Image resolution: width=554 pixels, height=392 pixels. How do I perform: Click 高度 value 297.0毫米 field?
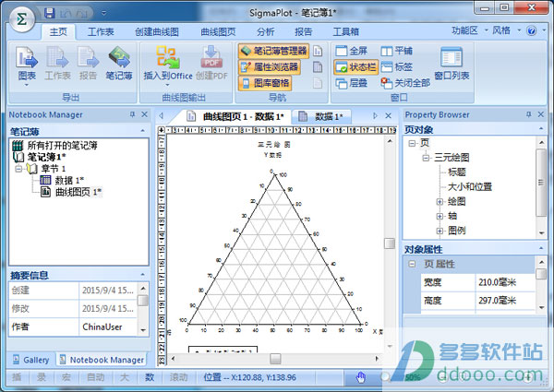point(505,301)
